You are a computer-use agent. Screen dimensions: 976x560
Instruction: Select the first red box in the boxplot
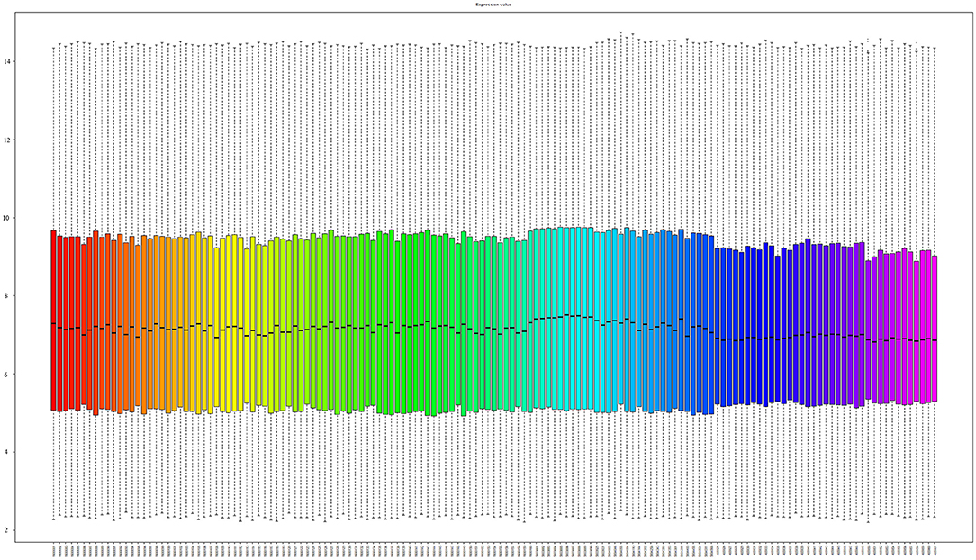click(x=53, y=321)
